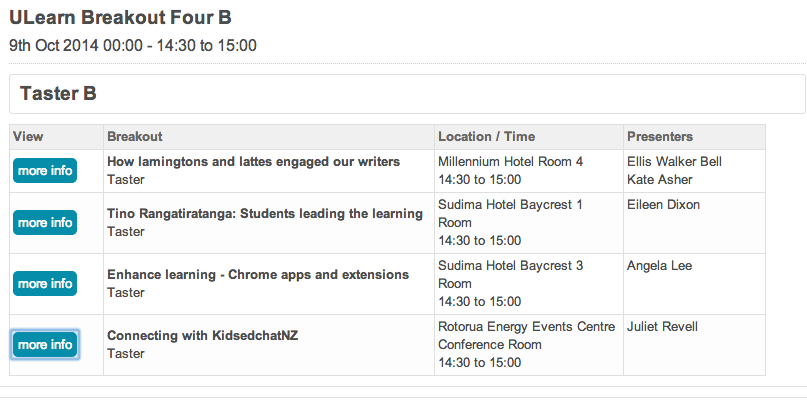Image resolution: width=807 pixels, height=405 pixels.
Task: Click the 'Breakout' column header
Action: pyautogui.click(x=135, y=136)
